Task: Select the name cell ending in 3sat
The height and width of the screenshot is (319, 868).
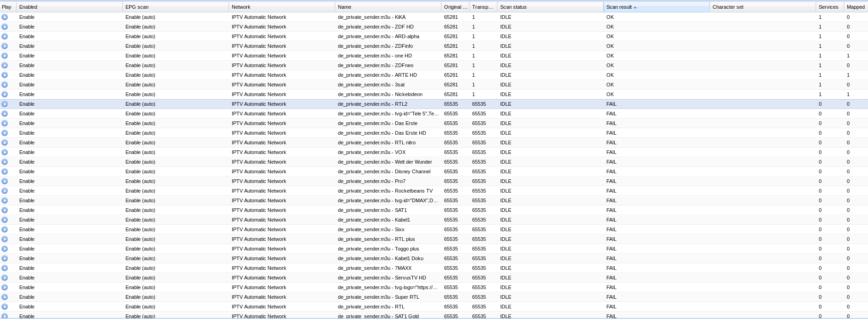Action: (x=388, y=85)
